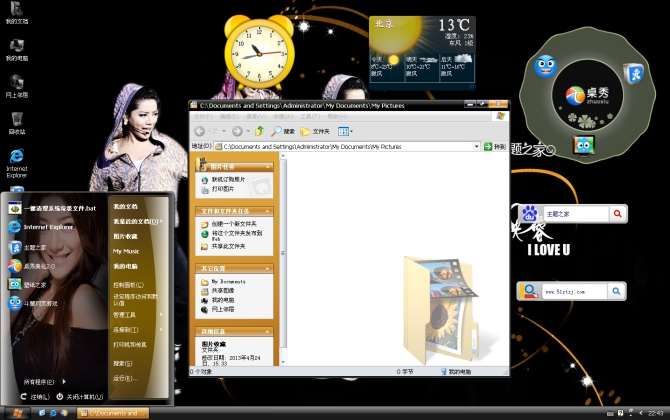Open the Back button history dropdown arrow
This screenshot has height=420, width=670.
coord(223,131)
